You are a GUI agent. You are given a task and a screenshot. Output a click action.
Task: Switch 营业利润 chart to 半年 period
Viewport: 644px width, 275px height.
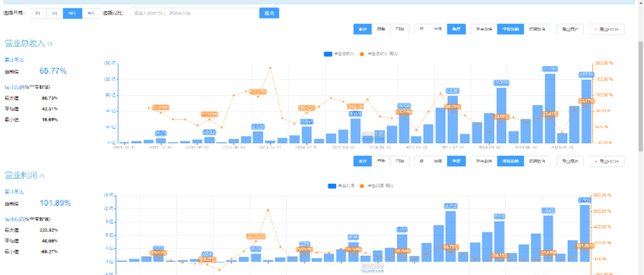click(x=438, y=161)
